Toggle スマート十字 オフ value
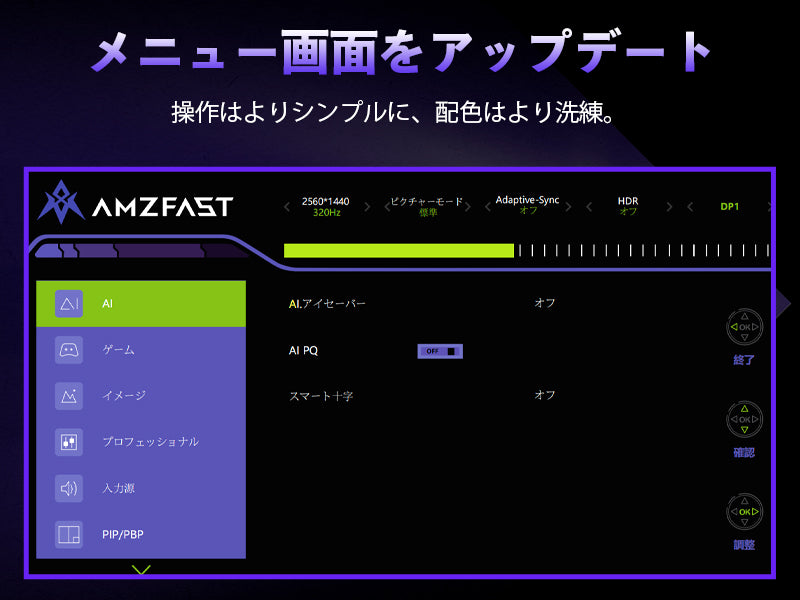Screen dimensions: 800x600 pos(545,395)
